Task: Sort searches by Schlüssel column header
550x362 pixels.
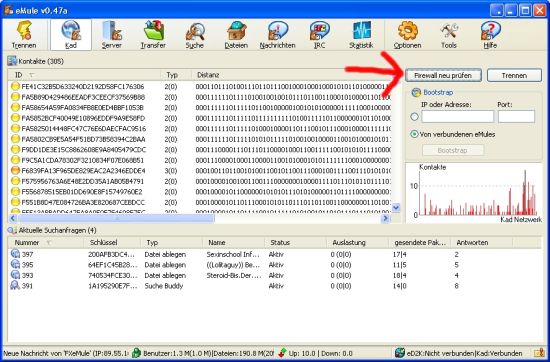Action: click(x=112, y=242)
